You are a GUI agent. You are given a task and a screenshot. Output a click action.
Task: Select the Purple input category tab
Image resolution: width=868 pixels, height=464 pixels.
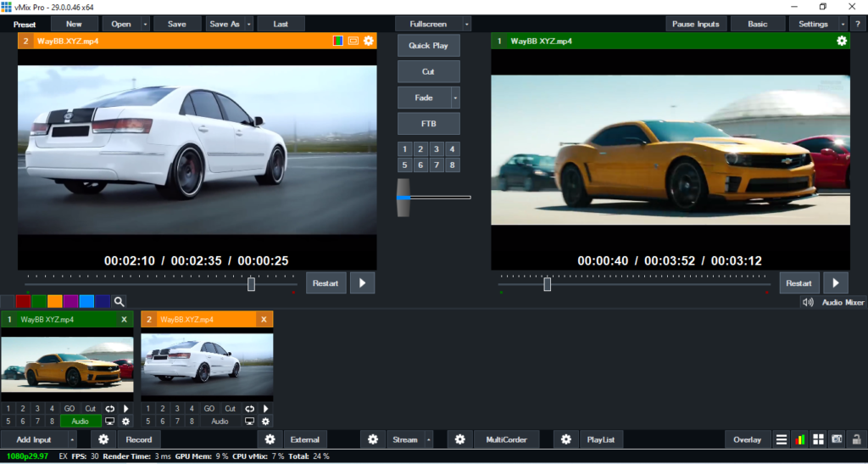(70, 301)
